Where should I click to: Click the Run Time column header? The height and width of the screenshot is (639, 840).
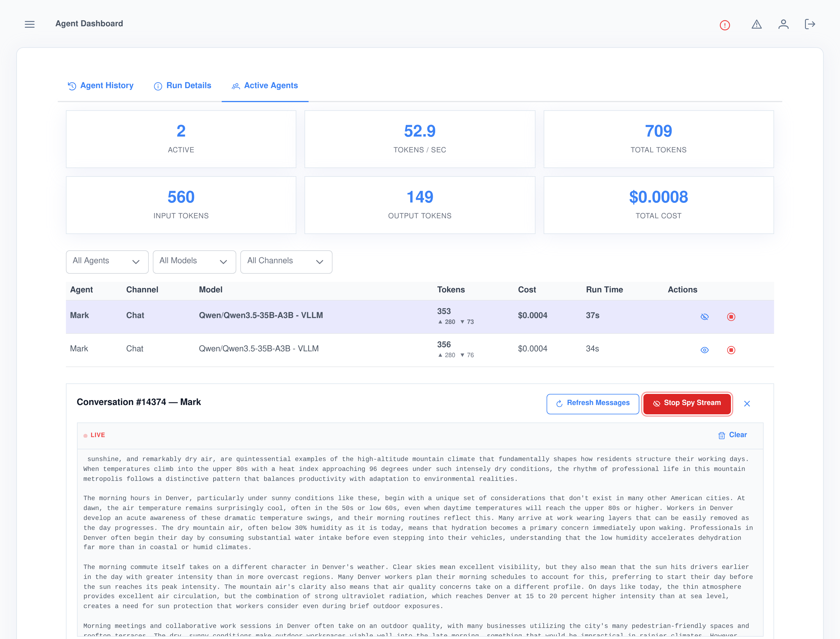[604, 290]
